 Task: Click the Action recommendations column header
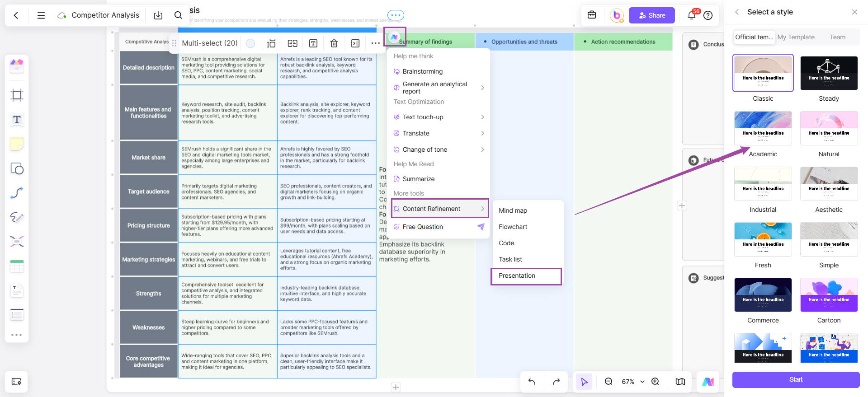pyautogui.click(x=623, y=42)
